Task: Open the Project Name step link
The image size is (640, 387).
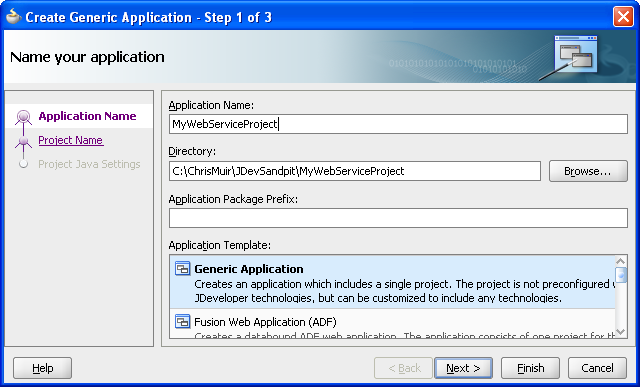Action: click(x=71, y=140)
